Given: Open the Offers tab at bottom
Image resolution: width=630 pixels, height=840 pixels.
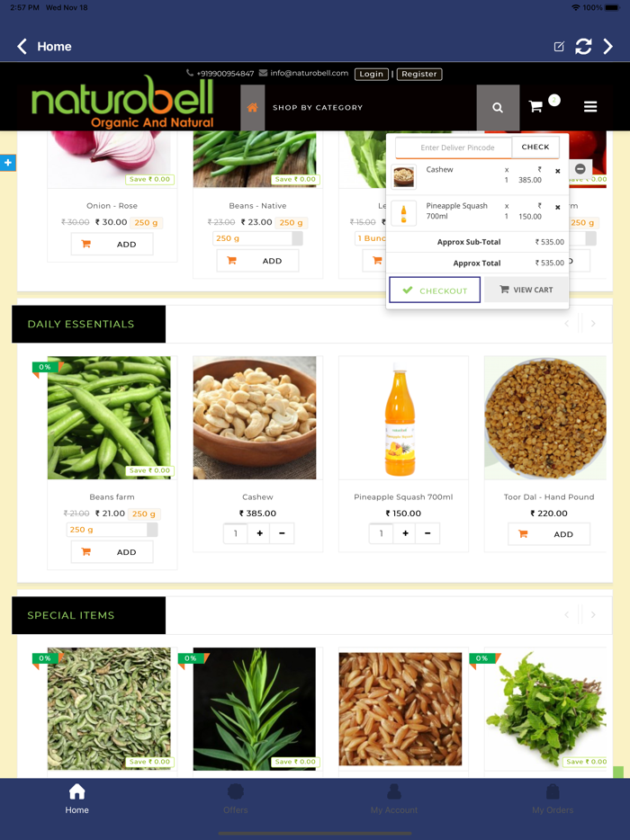Looking at the screenshot, I should 236,799.
